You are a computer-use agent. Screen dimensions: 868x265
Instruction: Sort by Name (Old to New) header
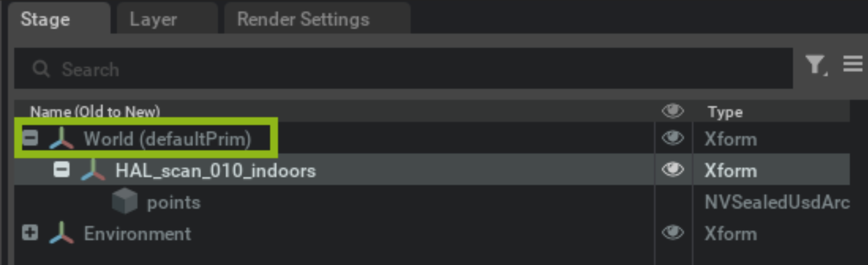tap(95, 112)
